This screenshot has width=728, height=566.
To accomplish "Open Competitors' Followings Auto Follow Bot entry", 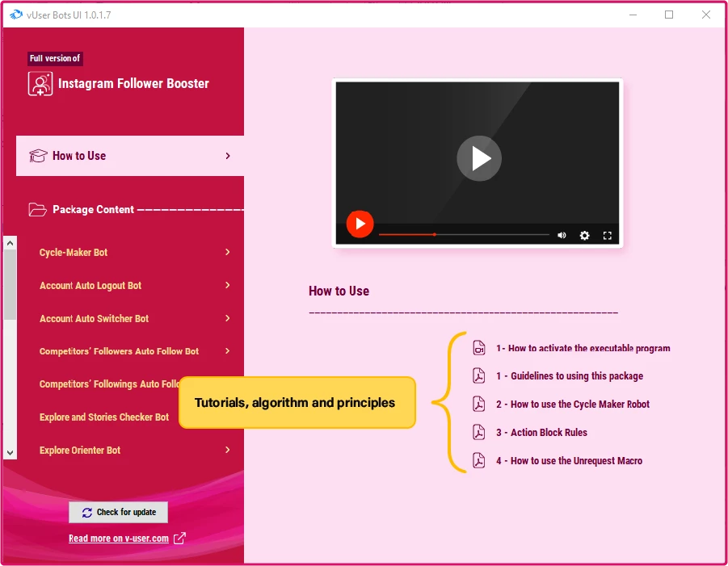I will pos(109,384).
